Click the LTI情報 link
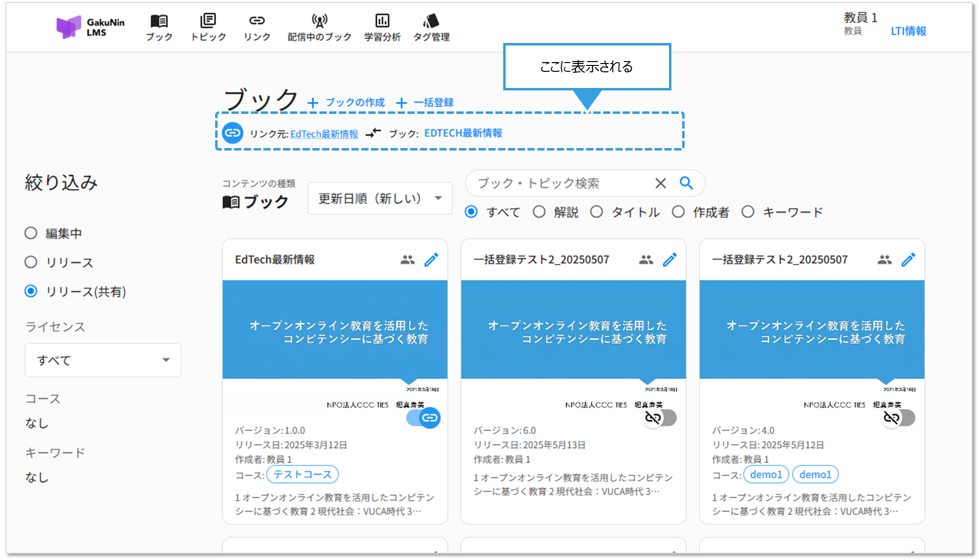Screen dimensions: 979x560 908,31
